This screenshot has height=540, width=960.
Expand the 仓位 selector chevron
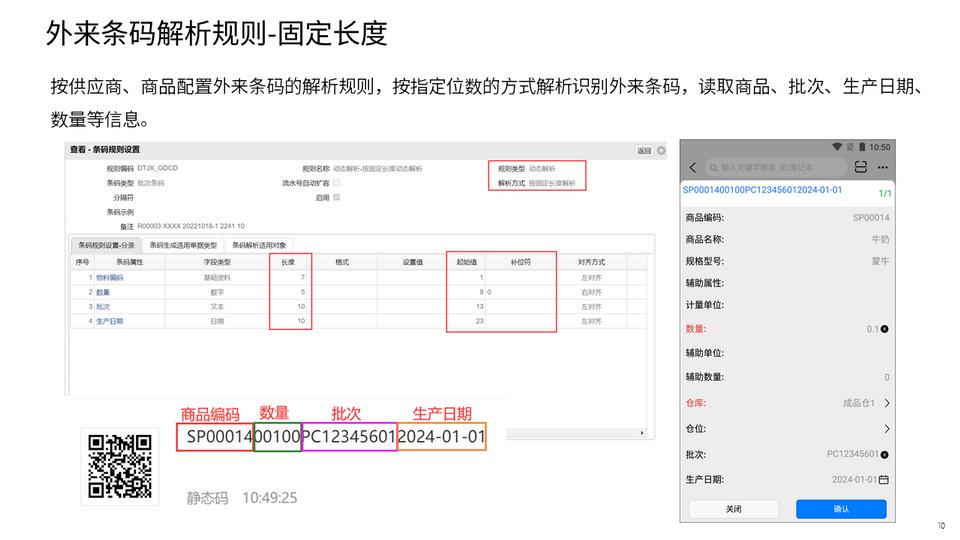click(886, 429)
